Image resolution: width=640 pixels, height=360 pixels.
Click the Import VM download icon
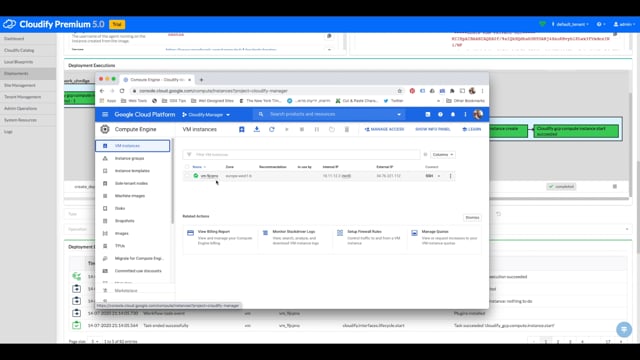tap(257, 129)
